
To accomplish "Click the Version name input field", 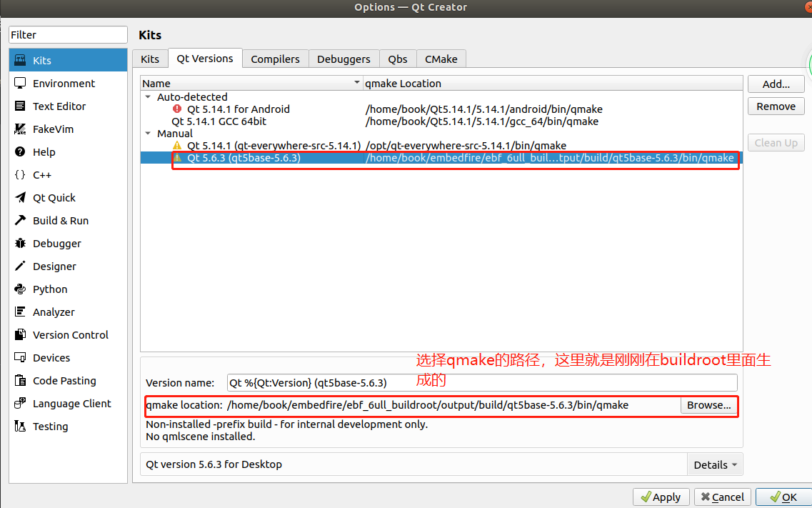I will (481, 383).
